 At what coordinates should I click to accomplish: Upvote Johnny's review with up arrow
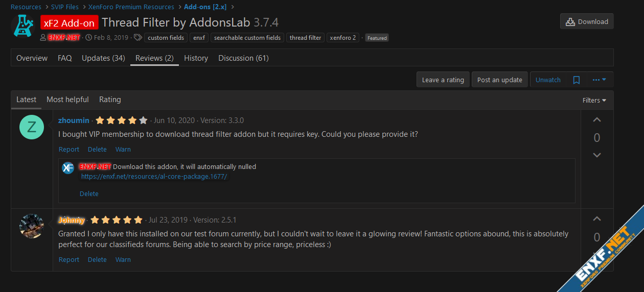pos(596,219)
